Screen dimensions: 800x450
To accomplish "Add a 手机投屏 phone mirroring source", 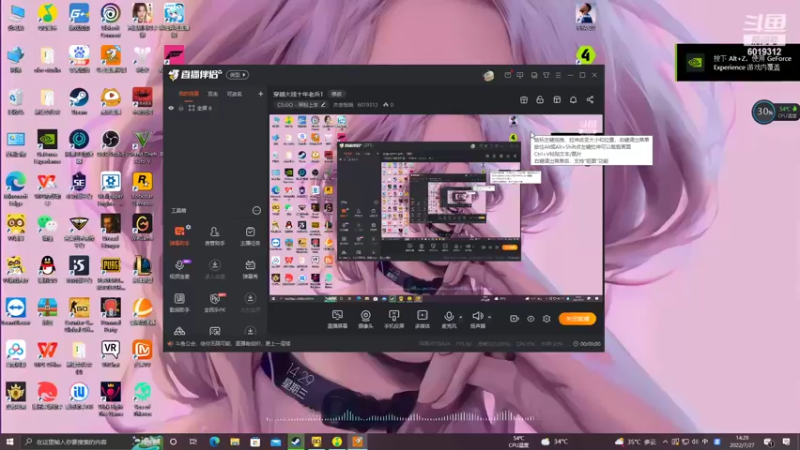I will point(394,319).
